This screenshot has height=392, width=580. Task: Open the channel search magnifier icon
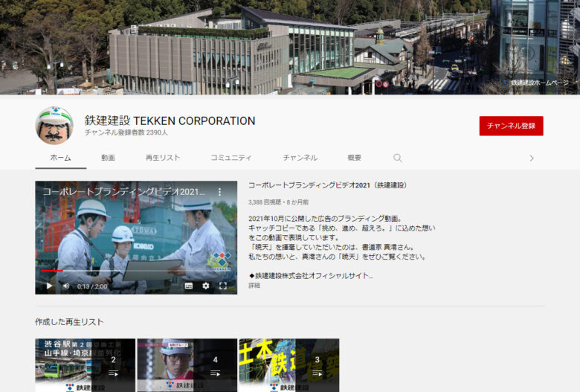(398, 158)
